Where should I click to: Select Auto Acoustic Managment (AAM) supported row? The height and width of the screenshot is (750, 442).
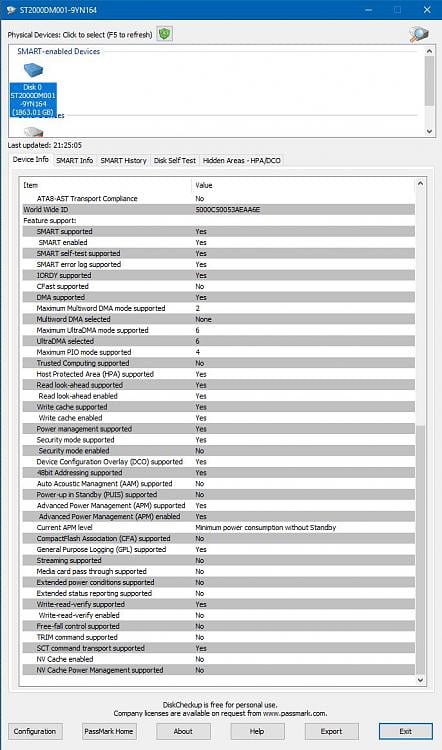pos(218,484)
